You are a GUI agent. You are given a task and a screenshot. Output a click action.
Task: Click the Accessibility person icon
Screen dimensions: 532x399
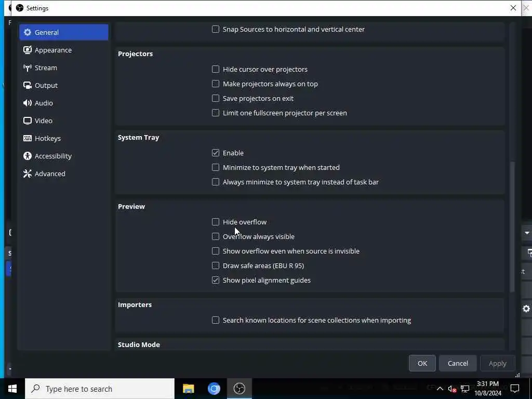pos(28,156)
